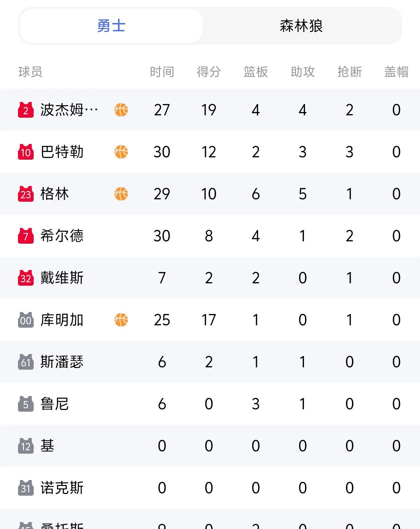Screen dimensions: 420x529
Task: Select the 诺克斯 player row
Action: click(x=210, y=488)
